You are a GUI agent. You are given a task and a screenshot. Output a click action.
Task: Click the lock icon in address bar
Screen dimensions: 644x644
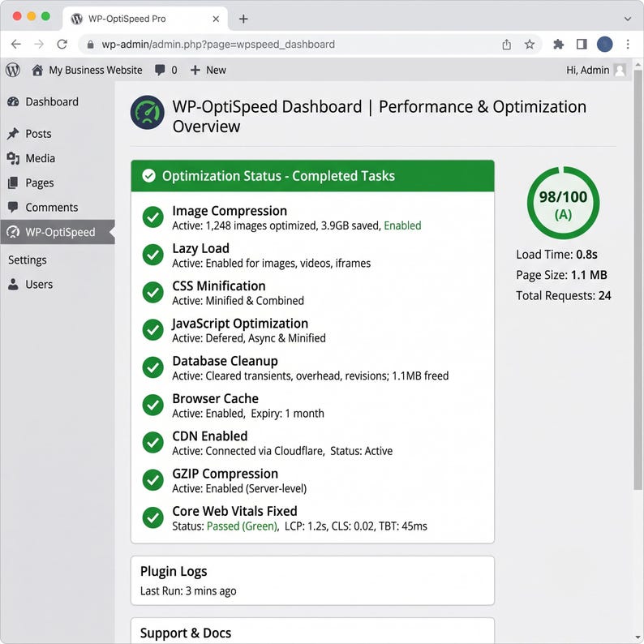[90, 45]
